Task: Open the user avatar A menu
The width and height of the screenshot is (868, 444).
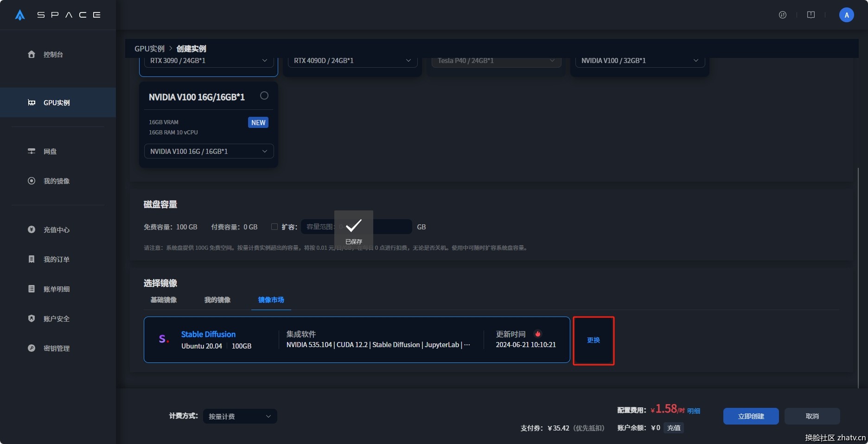Action: point(847,15)
